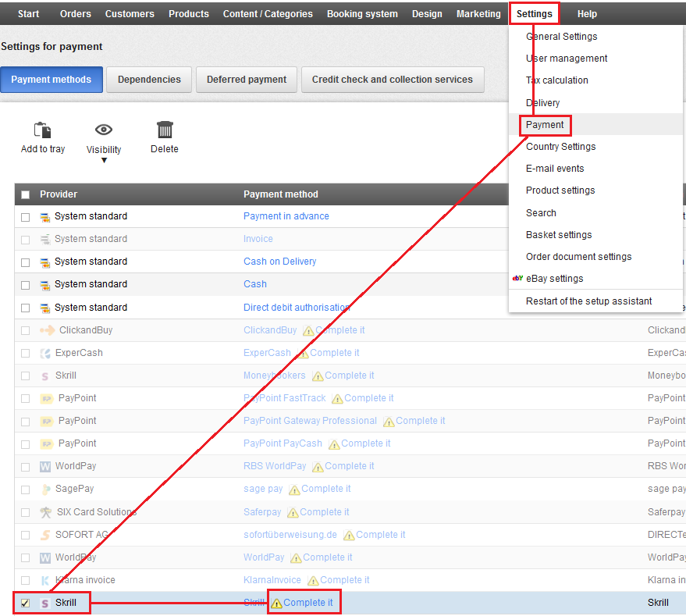686x616 pixels.
Task: Click warning icon next to ClickandBuy
Action: click(x=308, y=330)
